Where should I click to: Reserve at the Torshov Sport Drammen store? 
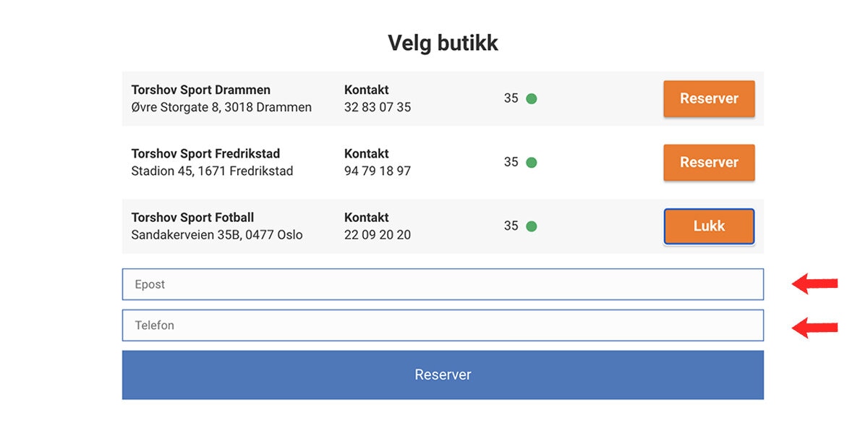coord(709,98)
